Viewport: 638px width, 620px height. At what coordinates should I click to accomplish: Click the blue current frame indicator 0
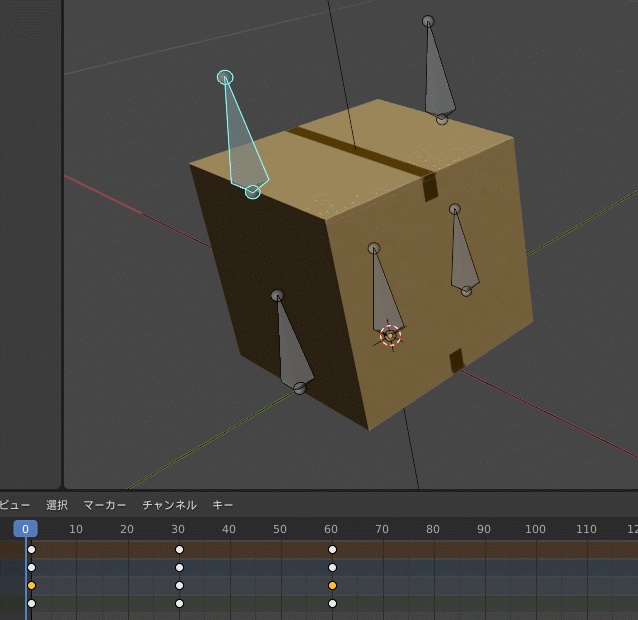25,529
